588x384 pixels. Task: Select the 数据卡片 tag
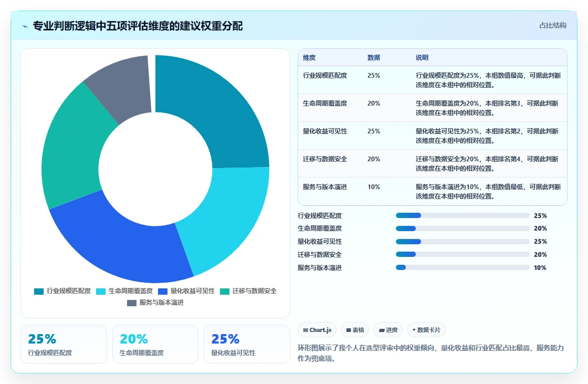[x=426, y=330]
